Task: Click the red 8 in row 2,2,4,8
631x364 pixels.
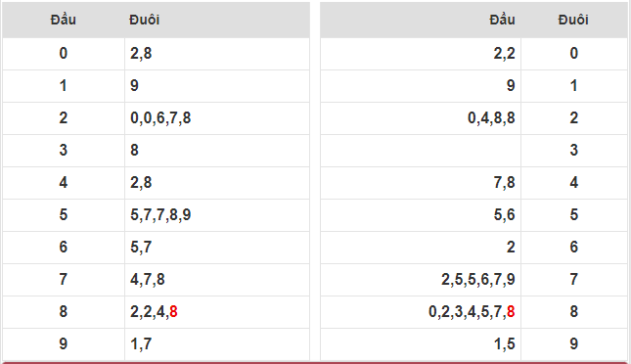Action: tap(173, 312)
